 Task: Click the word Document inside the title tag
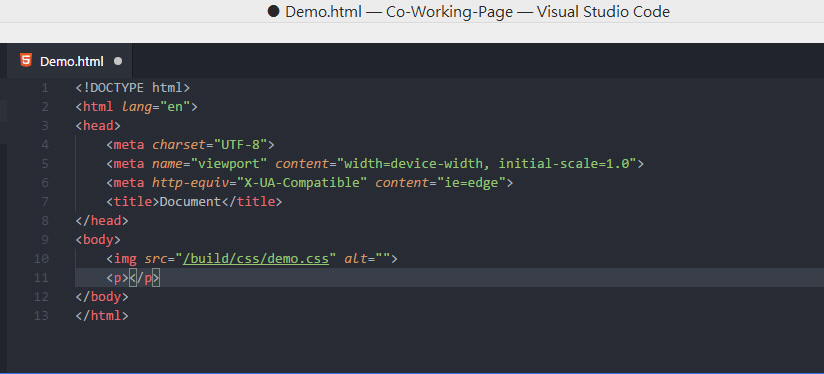[190, 202]
